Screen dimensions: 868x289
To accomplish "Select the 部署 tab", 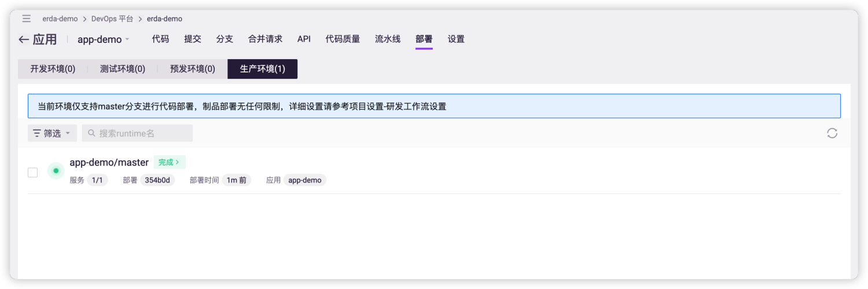I will 424,39.
